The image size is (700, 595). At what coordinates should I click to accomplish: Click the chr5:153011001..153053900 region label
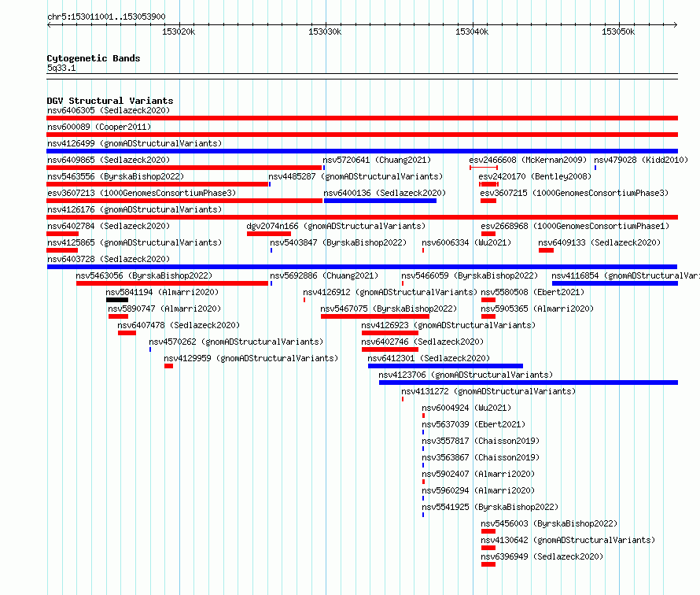pyautogui.click(x=106, y=17)
